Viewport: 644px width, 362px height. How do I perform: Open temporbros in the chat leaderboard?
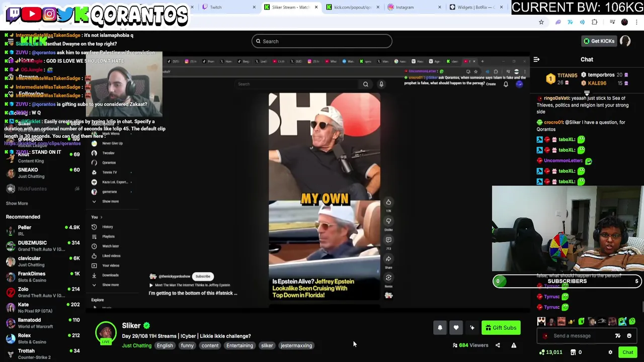tap(601, 75)
